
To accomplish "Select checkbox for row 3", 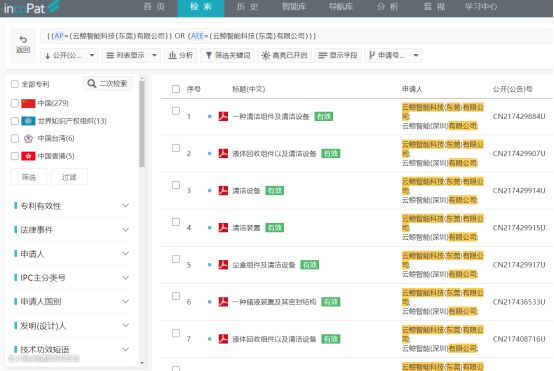I will click(176, 185).
